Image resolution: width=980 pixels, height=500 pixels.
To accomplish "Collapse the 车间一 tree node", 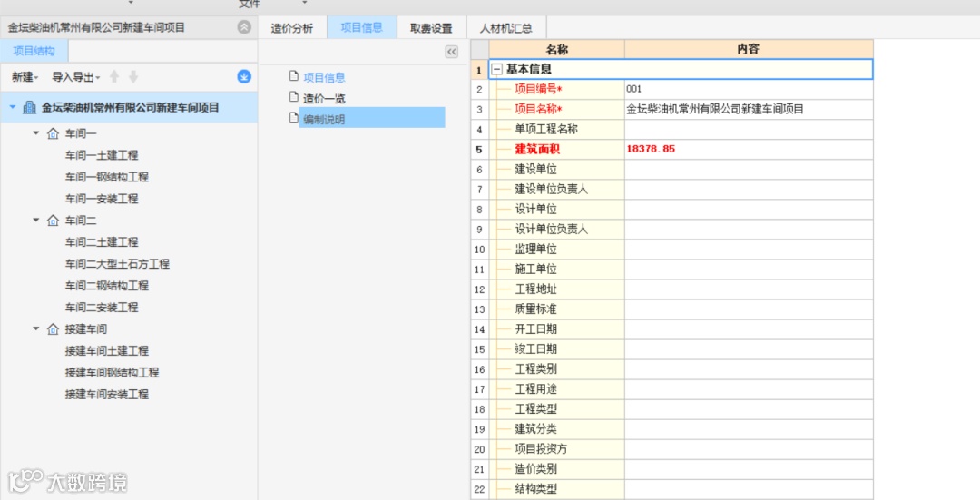I will (x=36, y=133).
